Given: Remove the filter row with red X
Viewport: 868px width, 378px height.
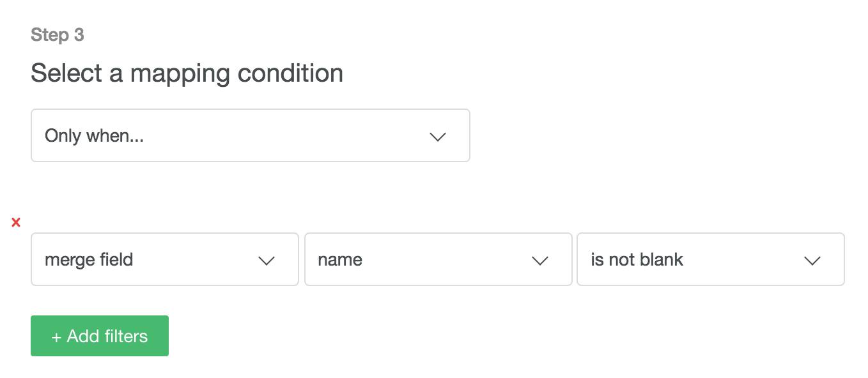Looking at the screenshot, I should 16,222.
